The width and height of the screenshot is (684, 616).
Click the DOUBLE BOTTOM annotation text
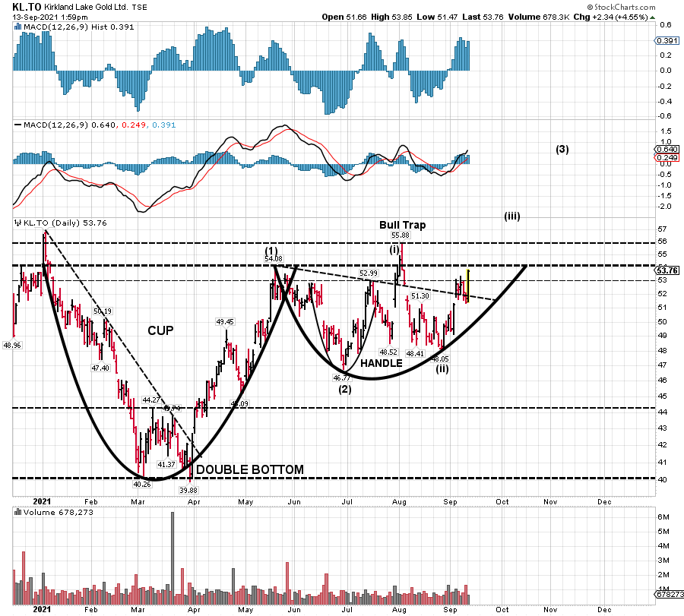(x=250, y=470)
